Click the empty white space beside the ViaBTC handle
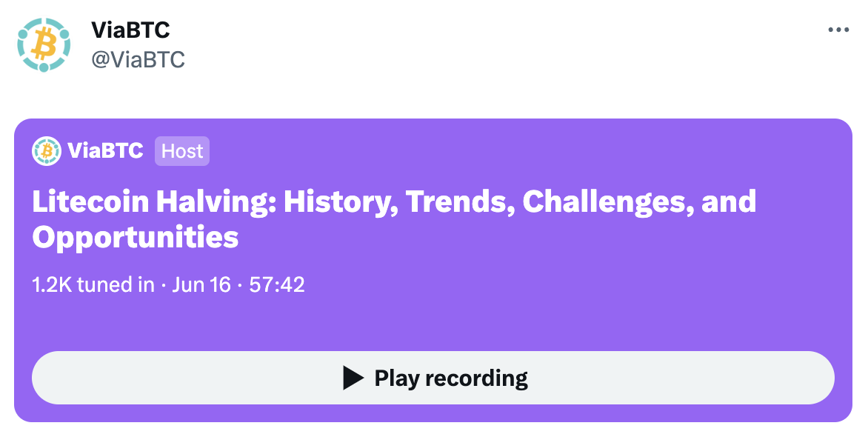This screenshot has height=437, width=868. pos(444,59)
